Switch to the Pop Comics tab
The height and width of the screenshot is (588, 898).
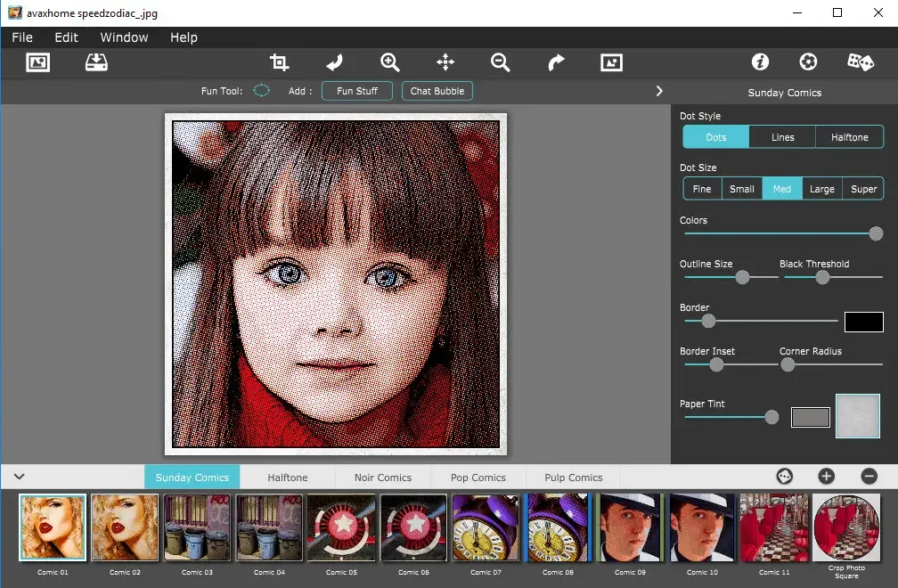[x=478, y=478]
